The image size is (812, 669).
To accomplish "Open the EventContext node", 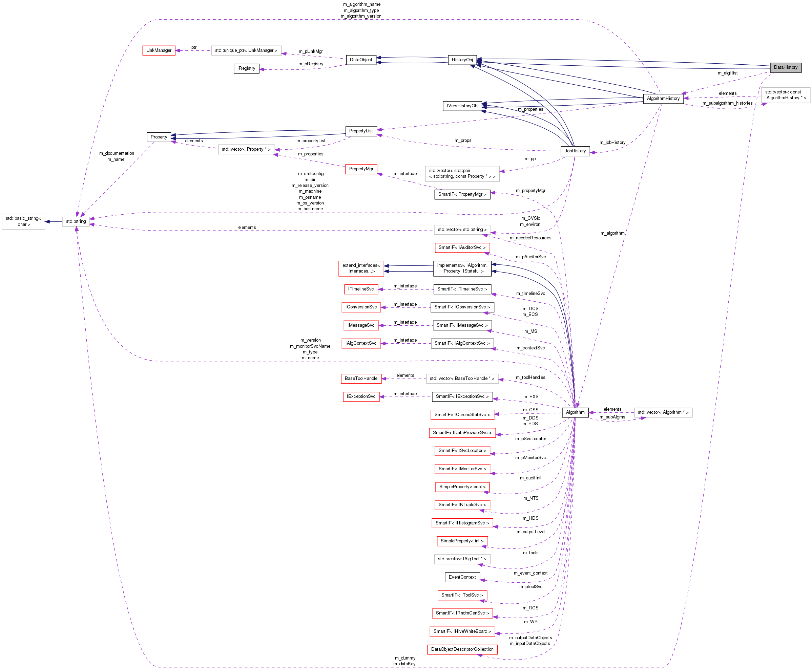I will [462, 577].
